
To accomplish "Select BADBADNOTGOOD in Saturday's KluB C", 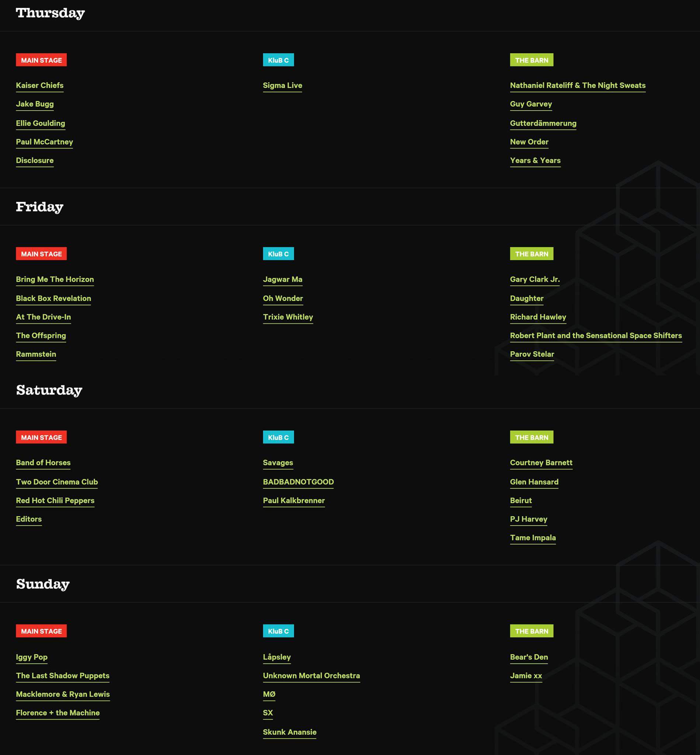I will (299, 482).
